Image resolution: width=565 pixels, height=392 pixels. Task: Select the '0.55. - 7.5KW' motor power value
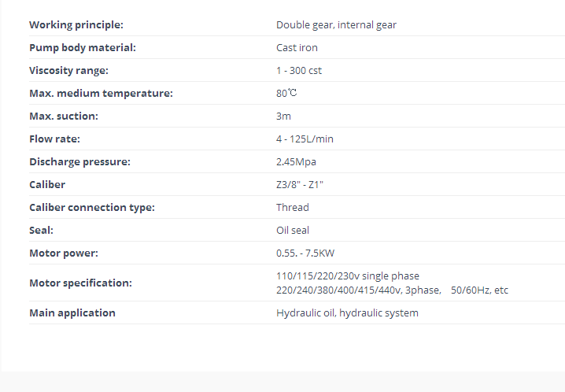(x=305, y=253)
